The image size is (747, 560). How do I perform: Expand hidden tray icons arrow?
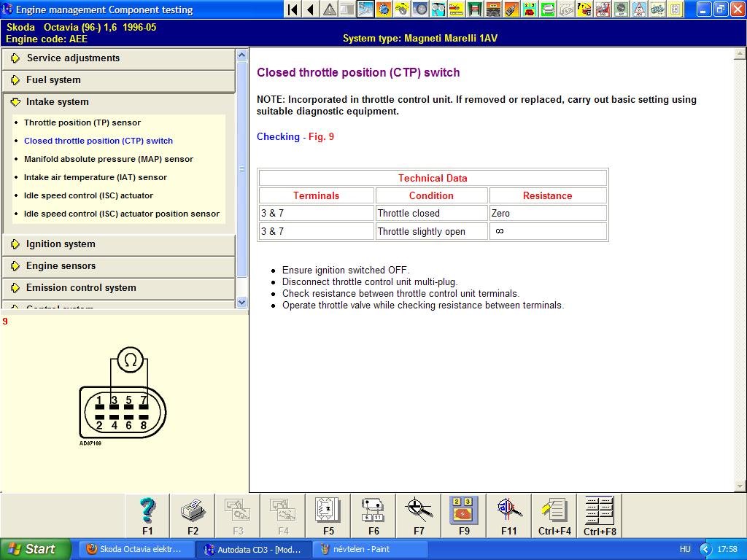click(705, 549)
